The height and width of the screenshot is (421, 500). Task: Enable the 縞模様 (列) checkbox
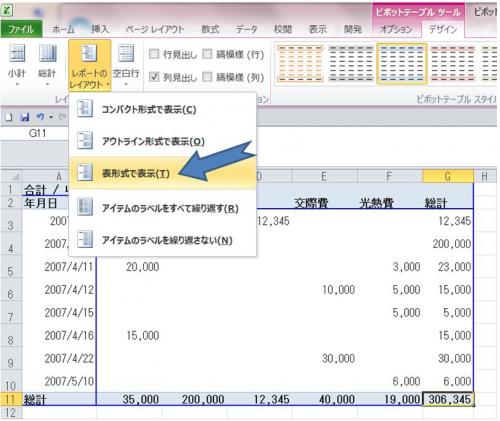click(207, 77)
